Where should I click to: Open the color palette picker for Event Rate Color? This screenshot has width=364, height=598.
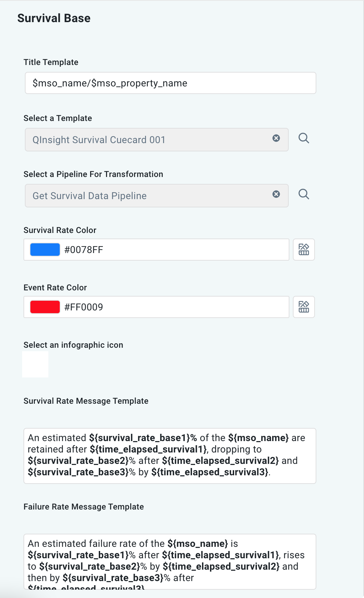304,307
